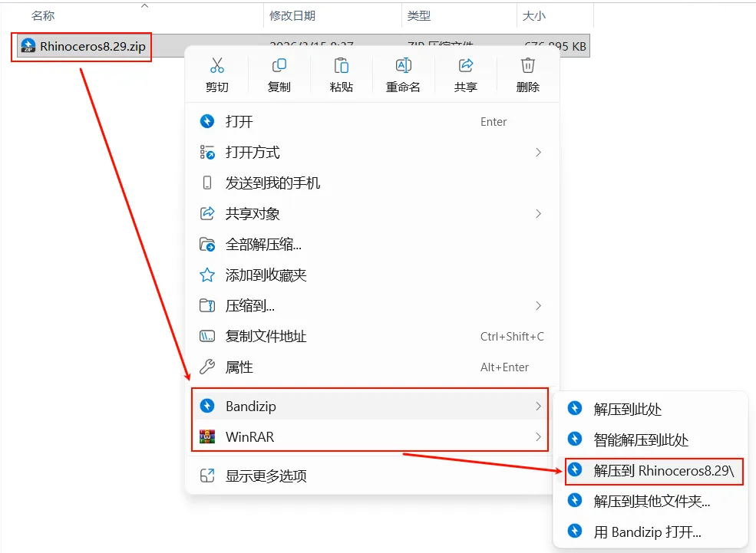The width and height of the screenshot is (756, 553).
Task: Click the icon beside 解压到此处
Action: pos(575,409)
